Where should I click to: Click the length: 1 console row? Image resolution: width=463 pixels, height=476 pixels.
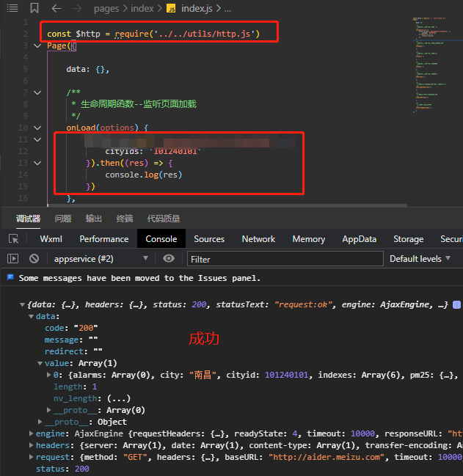[x=76, y=387]
